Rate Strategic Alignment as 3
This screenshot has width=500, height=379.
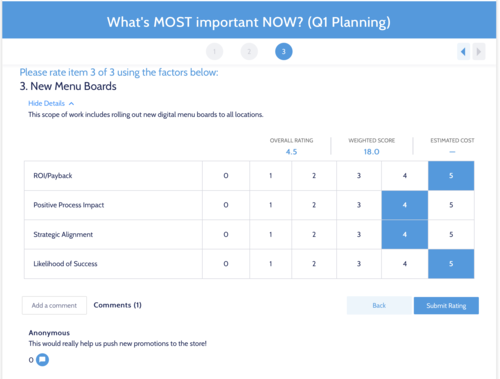tap(359, 234)
